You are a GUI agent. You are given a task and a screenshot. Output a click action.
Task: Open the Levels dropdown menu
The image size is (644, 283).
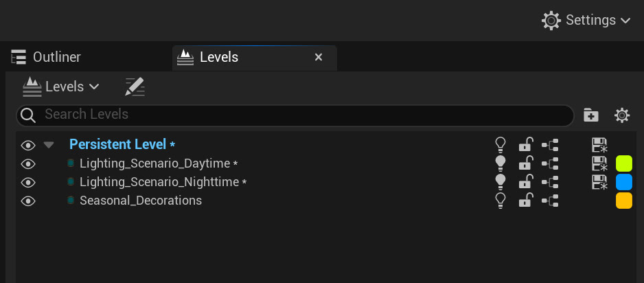[x=61, y=87]
